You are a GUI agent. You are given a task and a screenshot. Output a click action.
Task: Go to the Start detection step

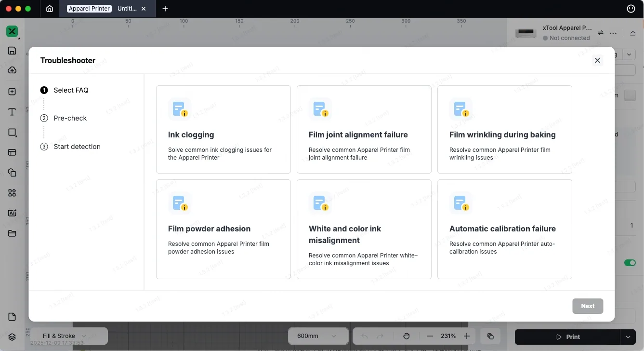[x=70, y=147]
